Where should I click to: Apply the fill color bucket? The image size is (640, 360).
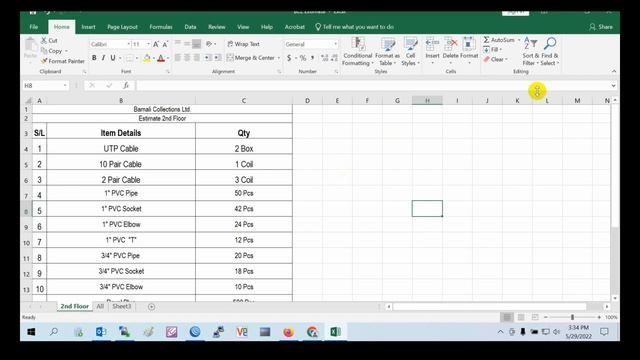[147, 58]
